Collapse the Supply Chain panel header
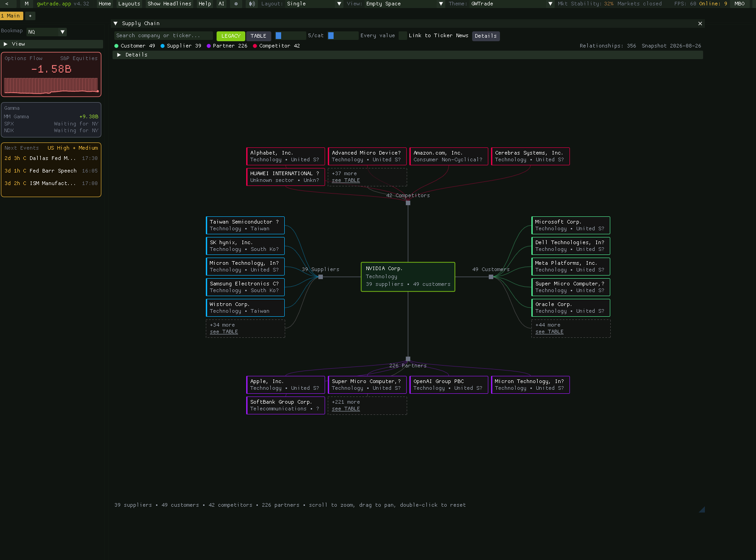 [116, 23]
